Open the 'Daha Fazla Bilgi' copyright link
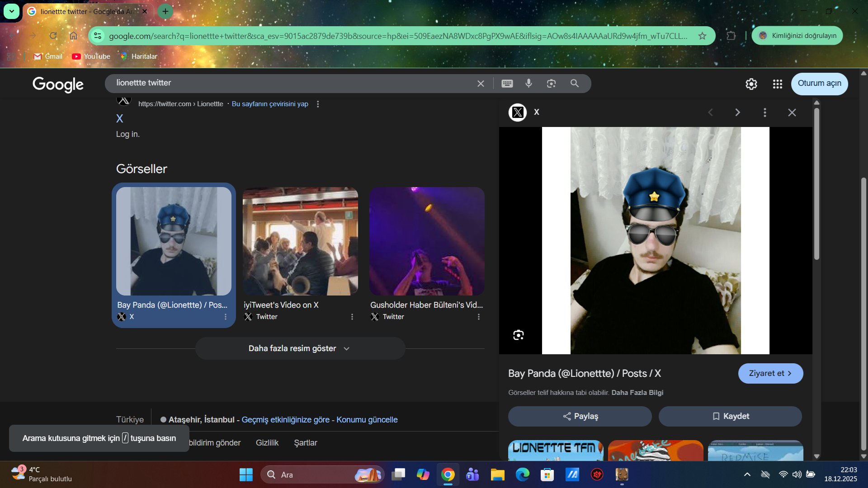 tap(637, 393)
